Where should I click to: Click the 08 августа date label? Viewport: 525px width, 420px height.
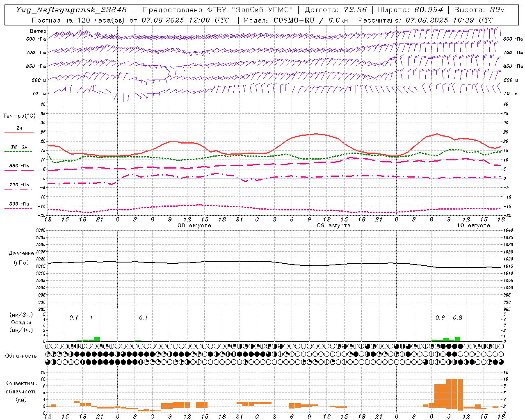(x=194, y=226)
